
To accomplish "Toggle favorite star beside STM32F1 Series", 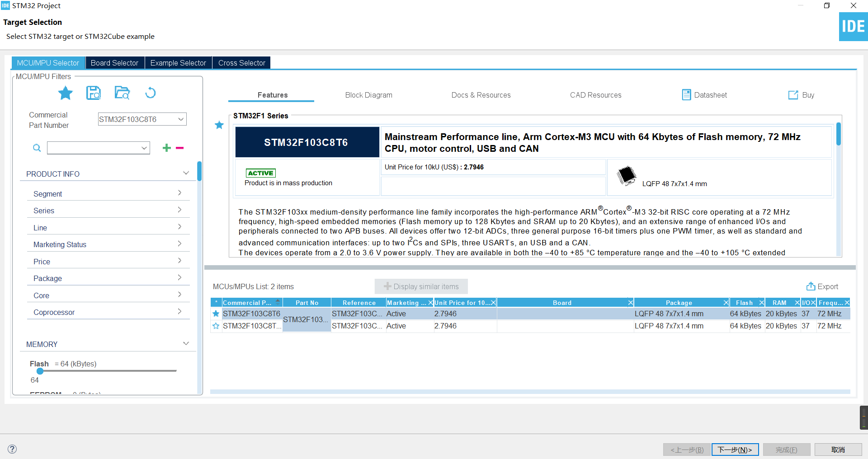I will tap(219, 125).
